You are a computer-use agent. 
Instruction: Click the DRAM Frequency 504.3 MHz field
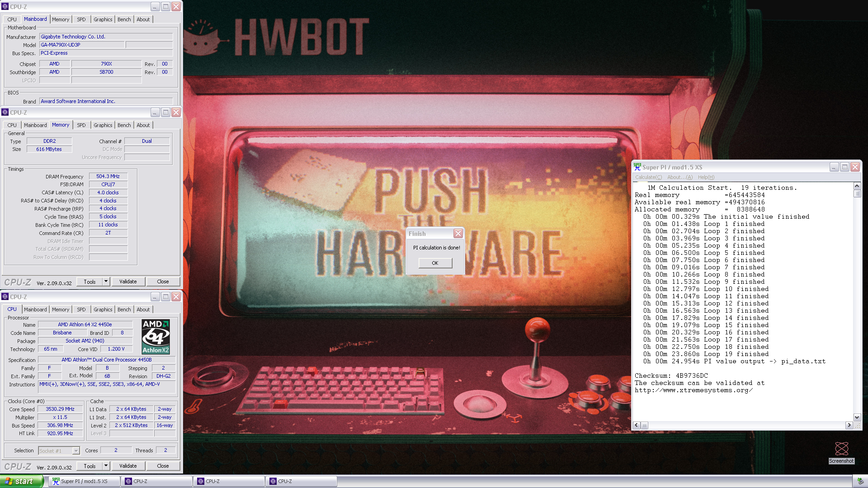[x=108, y=176]
